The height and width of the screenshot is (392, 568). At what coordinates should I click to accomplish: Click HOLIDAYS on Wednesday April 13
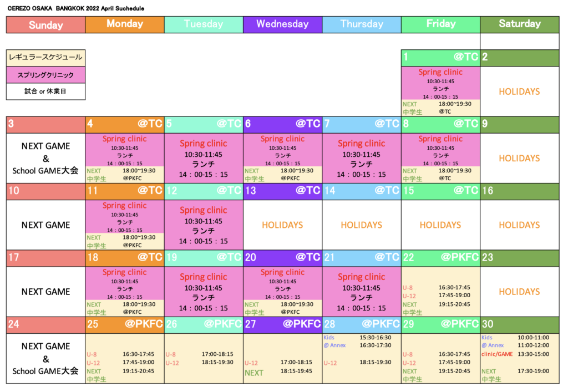[x=282, y=225]
